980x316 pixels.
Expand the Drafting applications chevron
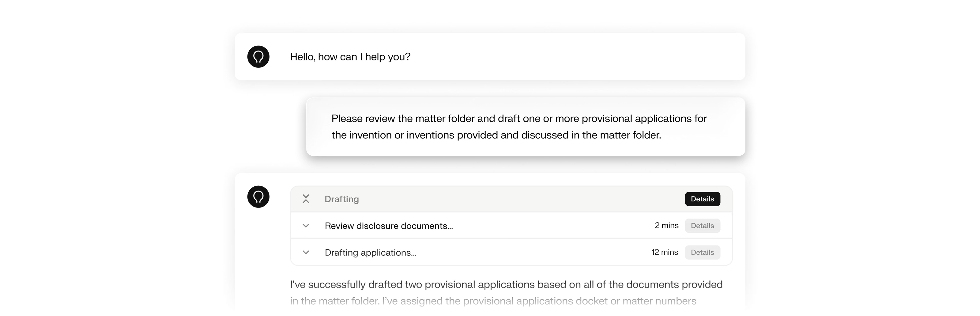click(306, 253)
